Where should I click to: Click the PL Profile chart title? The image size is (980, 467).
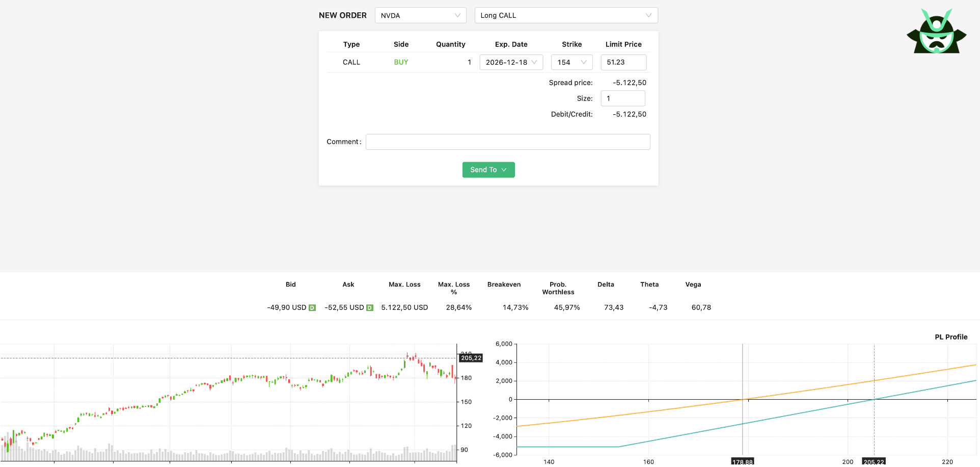(x=950, y=337)
